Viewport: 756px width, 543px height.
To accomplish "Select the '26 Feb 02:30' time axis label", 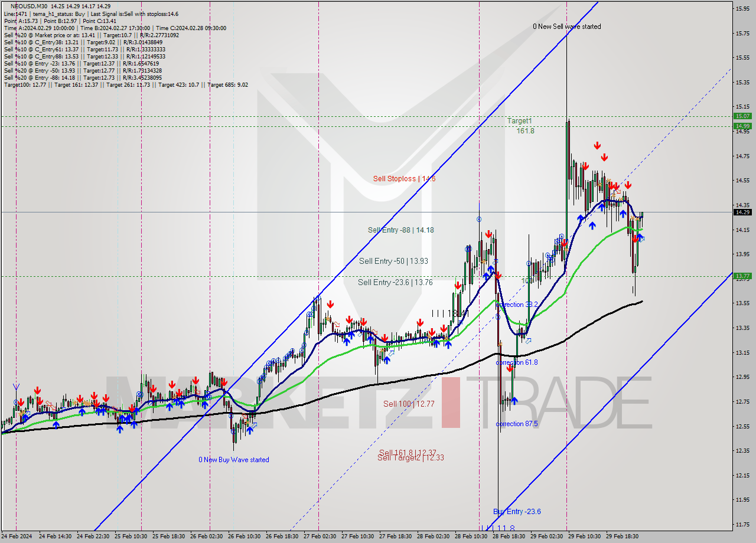I will click(x=207, y=537).
